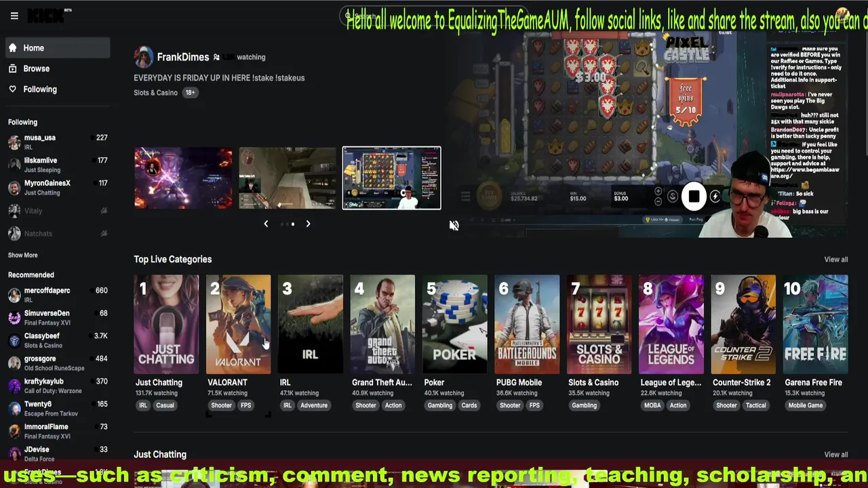Click Adventure tag under IRL
Viewport: 868px width, 488px height.
click(314, 405)
